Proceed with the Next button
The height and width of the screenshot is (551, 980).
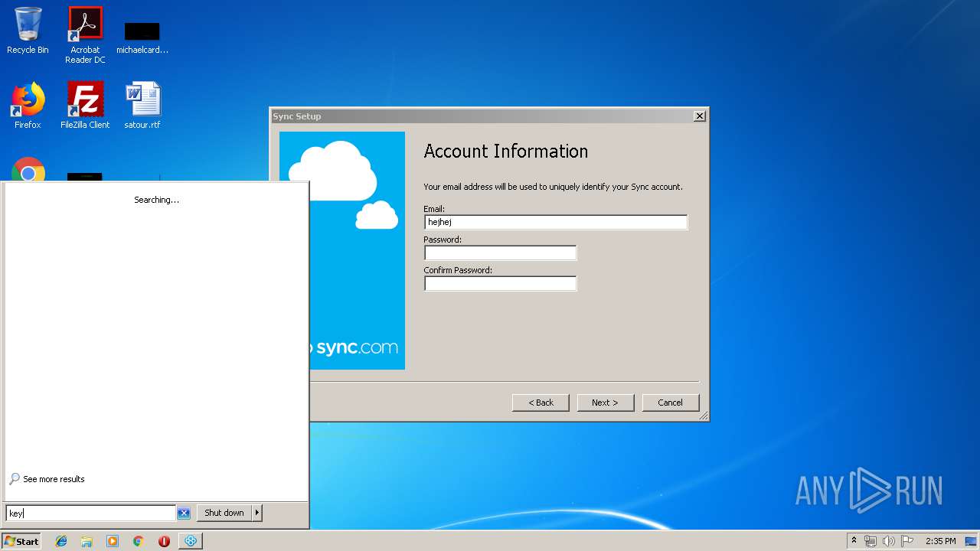point(605,403)
